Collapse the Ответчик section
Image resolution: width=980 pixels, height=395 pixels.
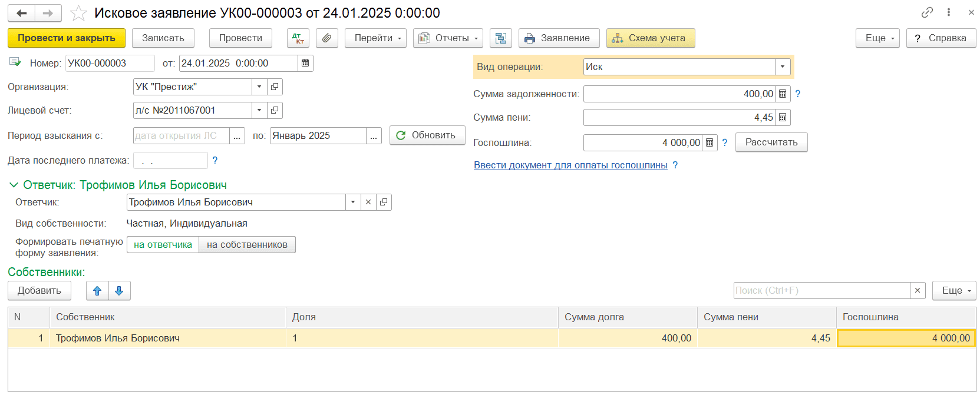pyautogui.click(x=14, y=185)
